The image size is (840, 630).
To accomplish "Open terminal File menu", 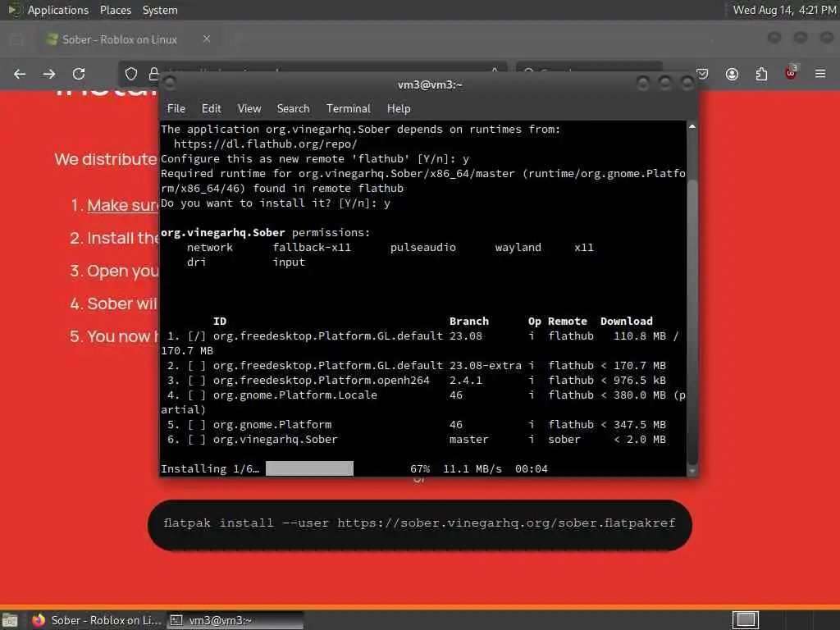I will coord(176,108).
